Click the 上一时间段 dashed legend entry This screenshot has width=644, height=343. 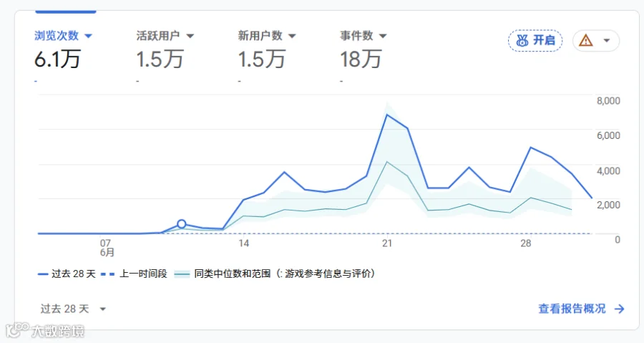[x=134, y=274]
